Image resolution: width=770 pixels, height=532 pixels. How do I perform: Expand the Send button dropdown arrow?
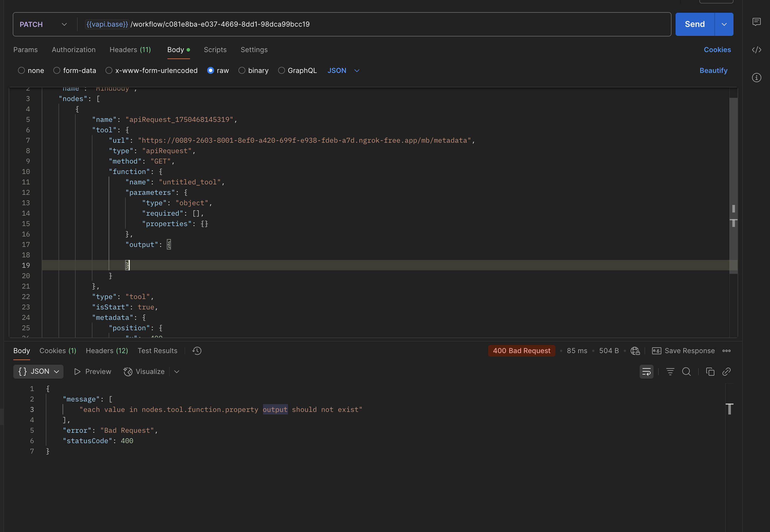tap(724, 24)
